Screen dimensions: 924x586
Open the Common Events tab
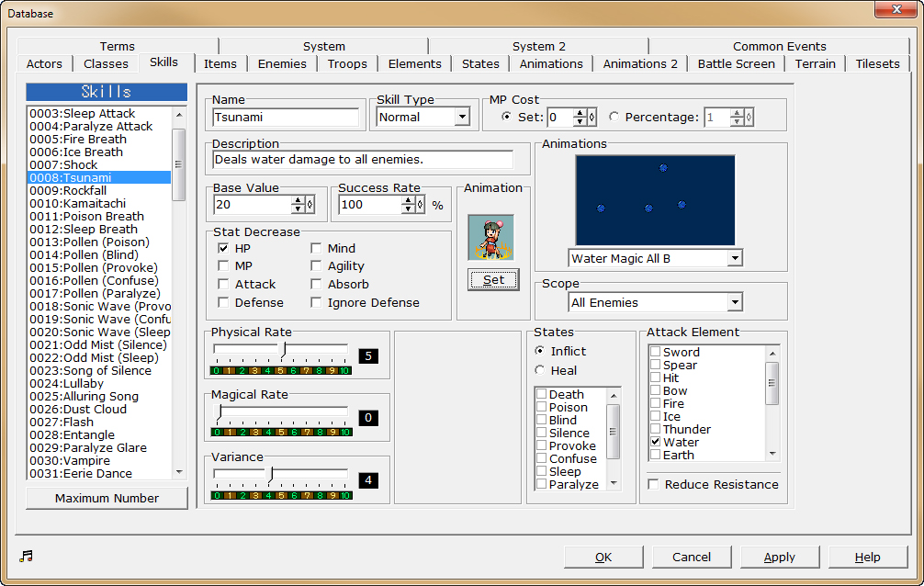pyautogui.click(x=780, y=46)
